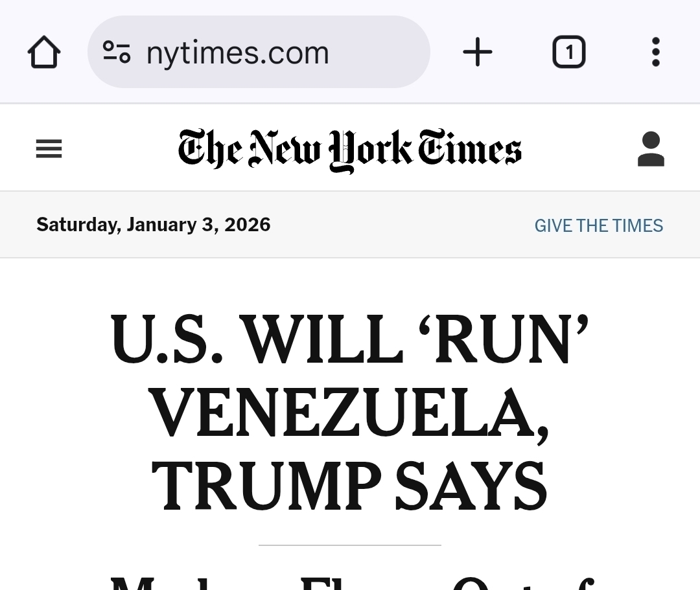Tap the word York in the masthead
The image size is (700, 590).
tap(371, 150)
